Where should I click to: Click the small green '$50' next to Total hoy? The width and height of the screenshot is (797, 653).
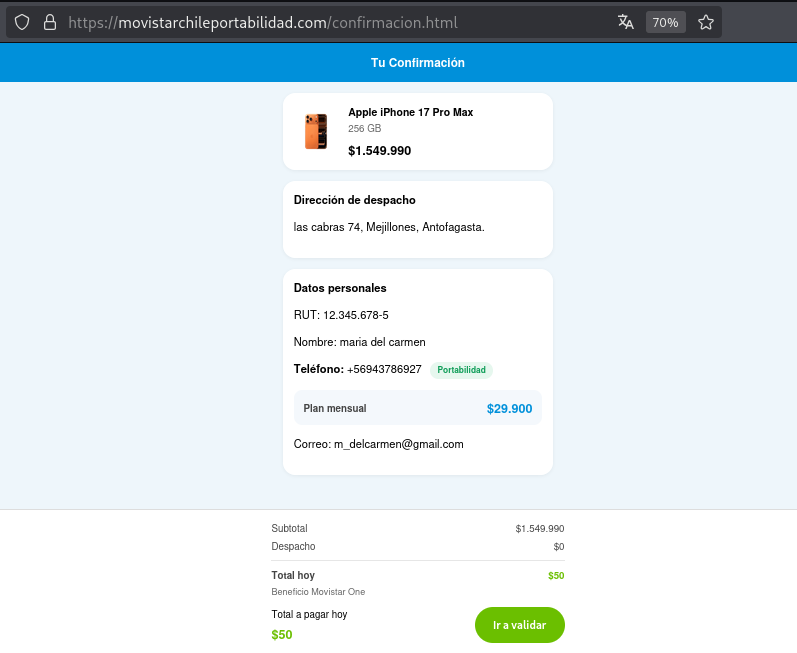(x=556, y=576)
